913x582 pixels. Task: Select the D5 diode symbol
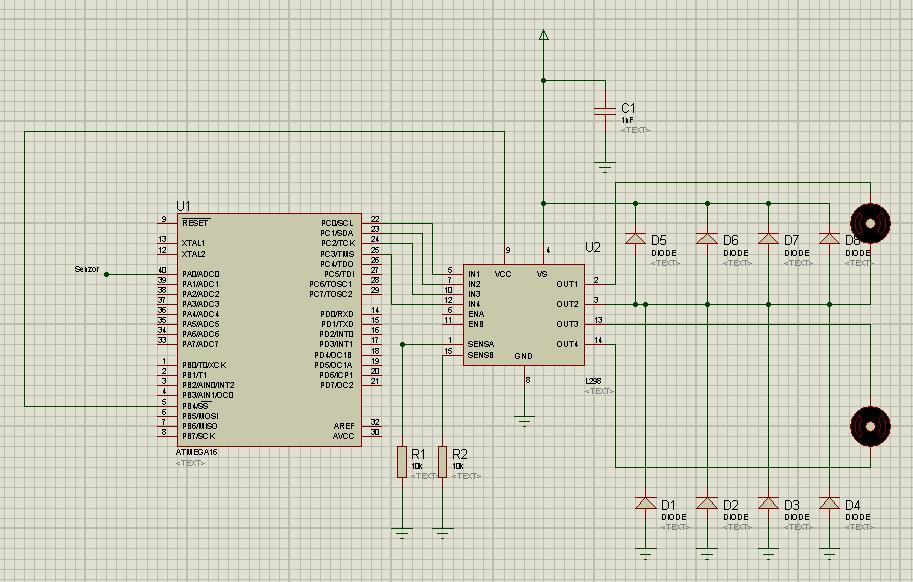(x=635, y=238)
